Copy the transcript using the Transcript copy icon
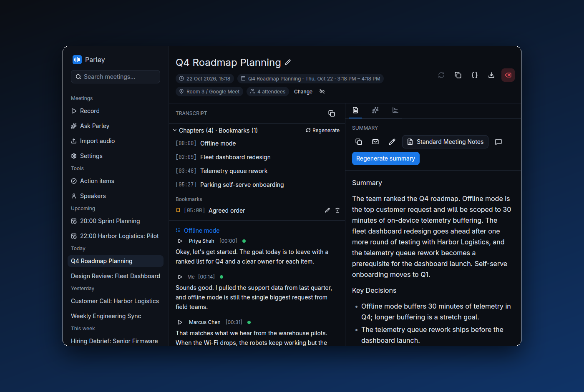The image size is (584, 392). pos(332,113)
